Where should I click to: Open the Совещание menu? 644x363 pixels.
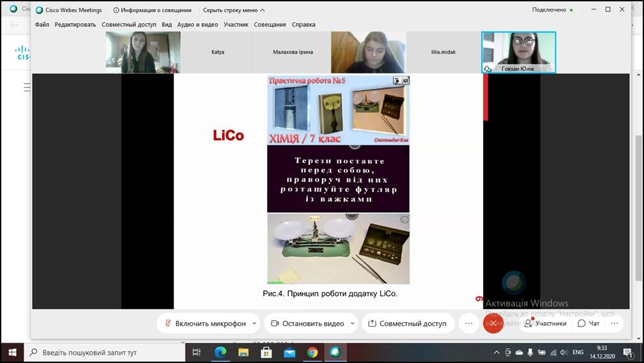click(x=270, y=25)
